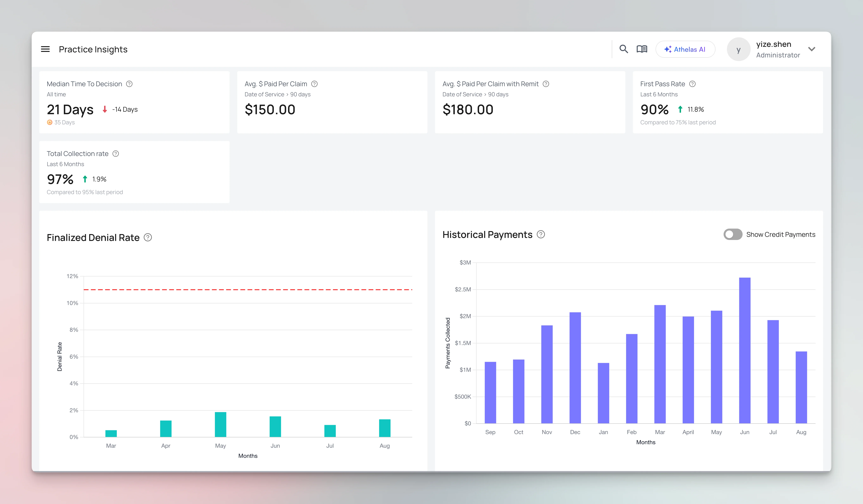Click the Feb historical payments bar

coord(632,379)
